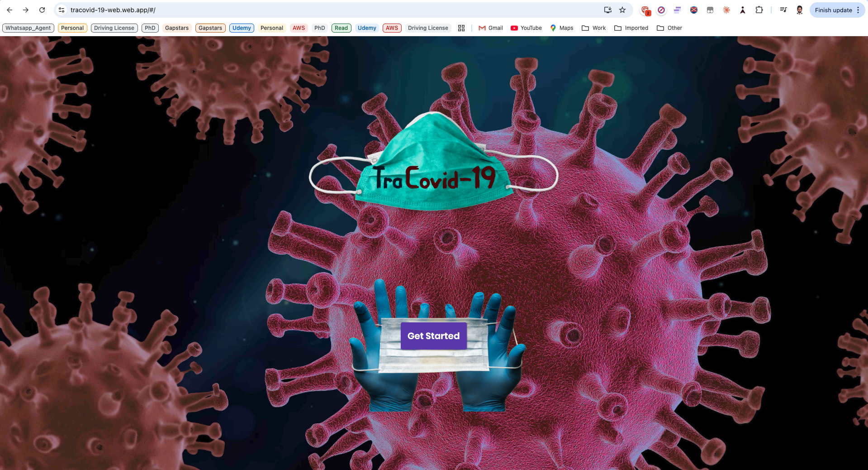Click the purple Get Started button
Screen dimensions: 868x470
tap(433, 336)
